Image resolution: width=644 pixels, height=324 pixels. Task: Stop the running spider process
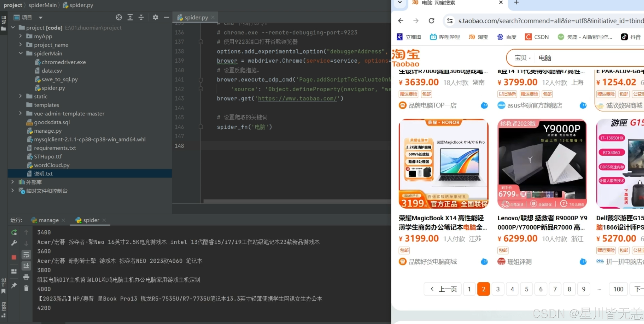tap(14, 257)
